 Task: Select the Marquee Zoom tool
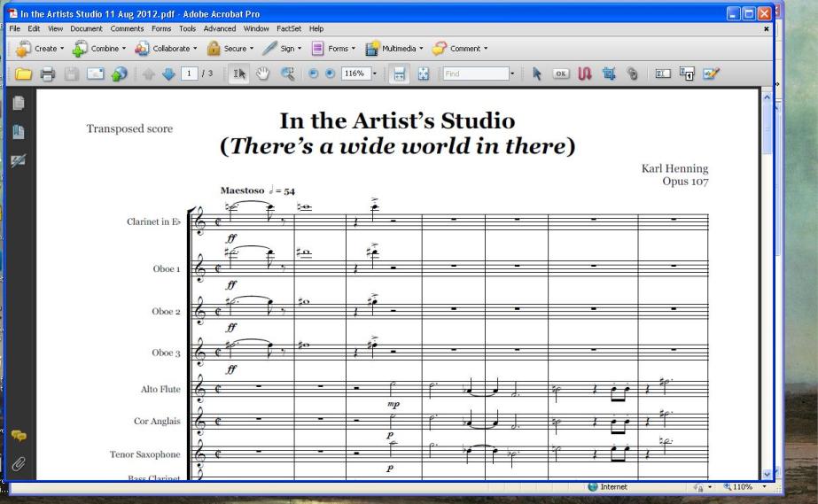click(x=287, y=74)
